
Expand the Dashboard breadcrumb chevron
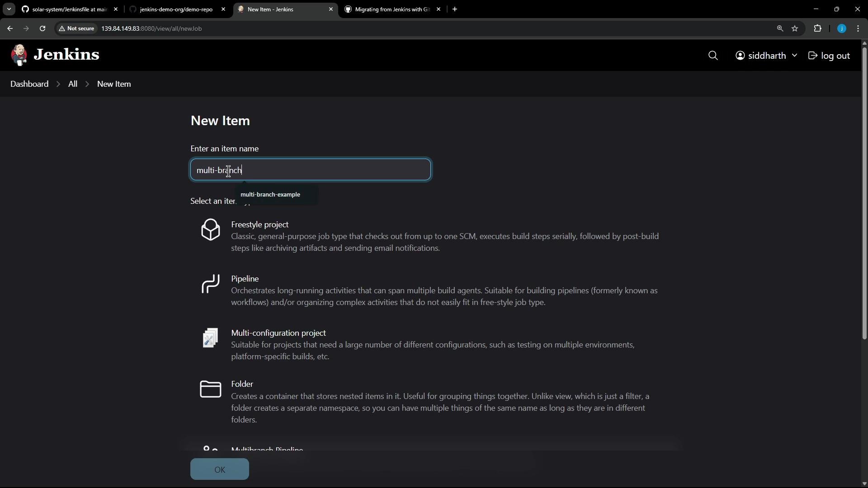(58, 84)
